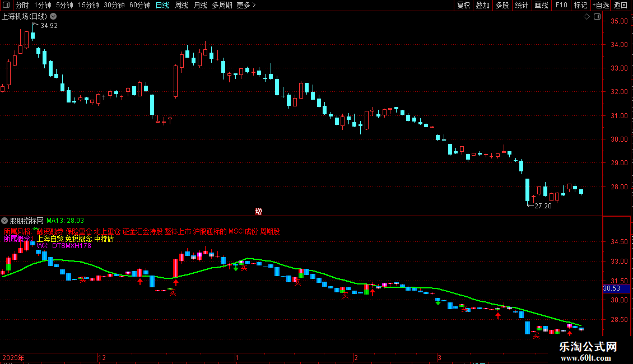Click the diamond marker icon above the chart
633x364 pixels.
[587, 17]
